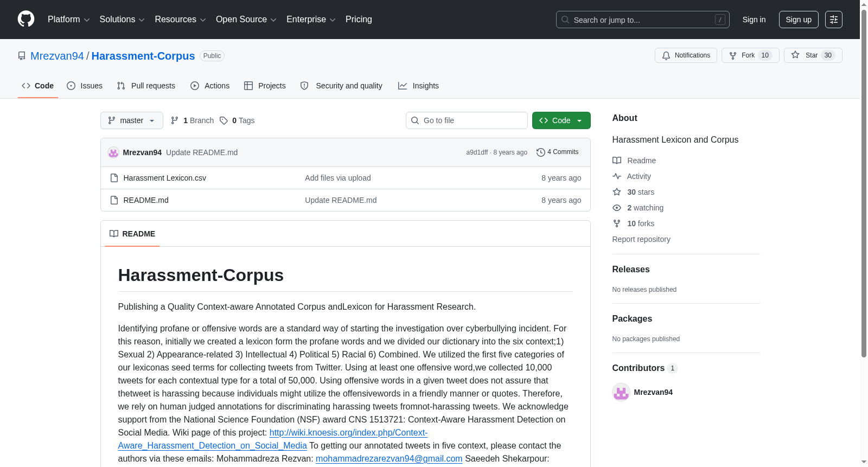Click the Notifications button
Screen dimensions: 868x467
tap(686, 55)
